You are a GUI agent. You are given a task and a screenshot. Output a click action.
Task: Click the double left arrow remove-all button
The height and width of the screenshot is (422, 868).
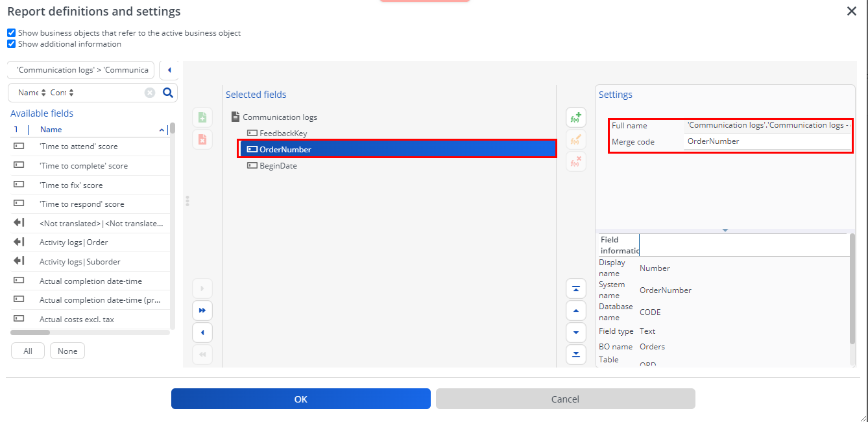point(202,355)
